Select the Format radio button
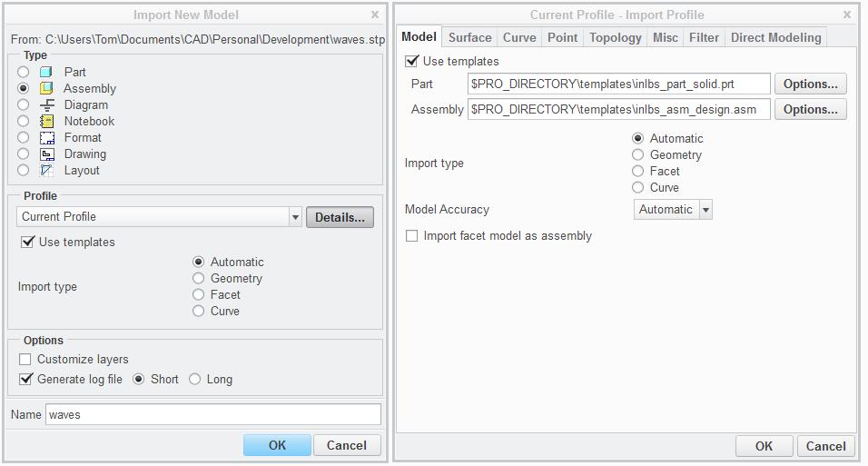Viewport: 868px width, 466px height. point(24,137)
